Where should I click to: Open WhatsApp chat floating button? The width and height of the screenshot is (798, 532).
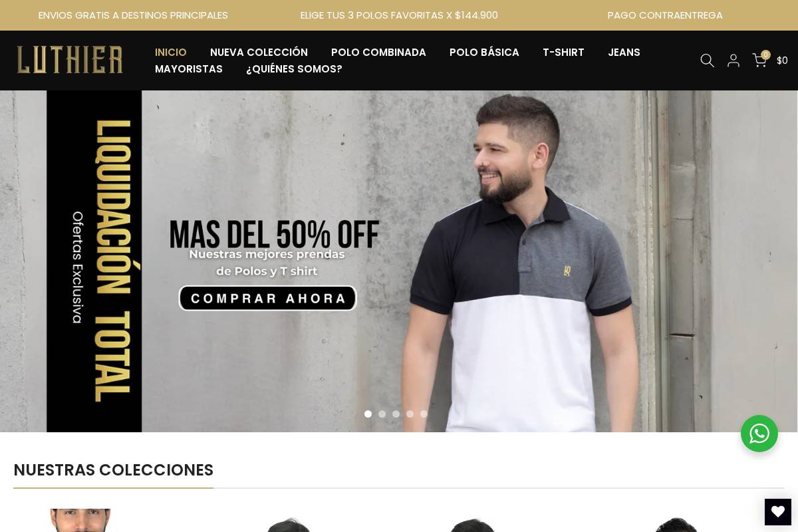coord(759,434)
